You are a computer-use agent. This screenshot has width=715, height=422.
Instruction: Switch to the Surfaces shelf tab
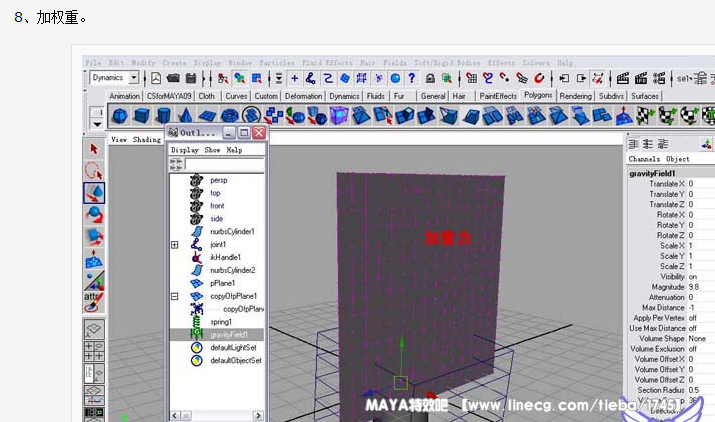[x=645, y=96]
